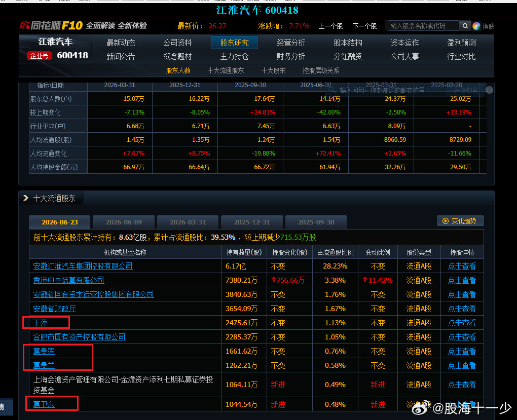The height and width of the screenshot is (420, 517).
Task: Click 点击查看 for 安徽江淮汽车集团 row
Action: click(462, 266)
